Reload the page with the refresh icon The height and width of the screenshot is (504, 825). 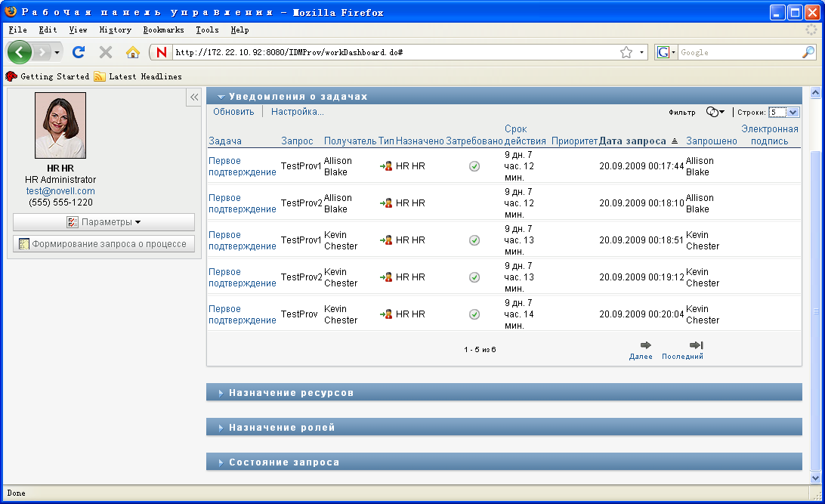click(79, 52)
